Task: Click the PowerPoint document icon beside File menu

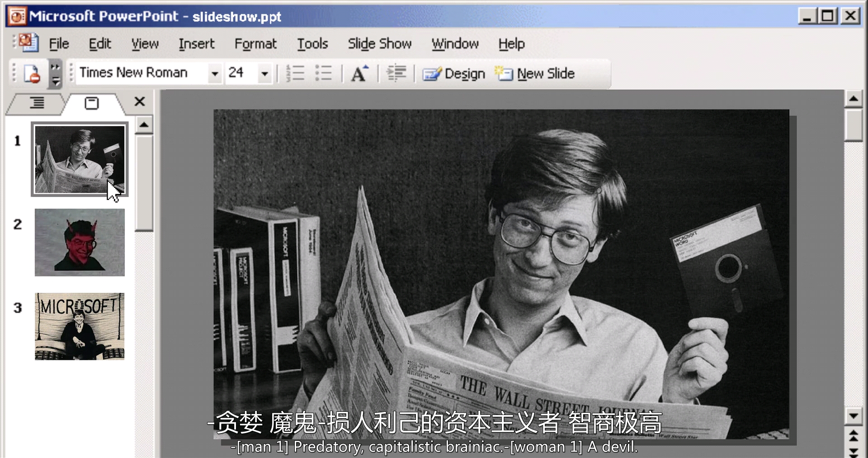Action: coord(29,43)
